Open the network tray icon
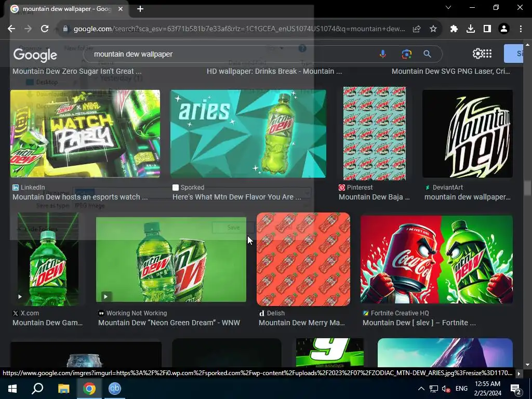The image size is (532, 399). 434,389
